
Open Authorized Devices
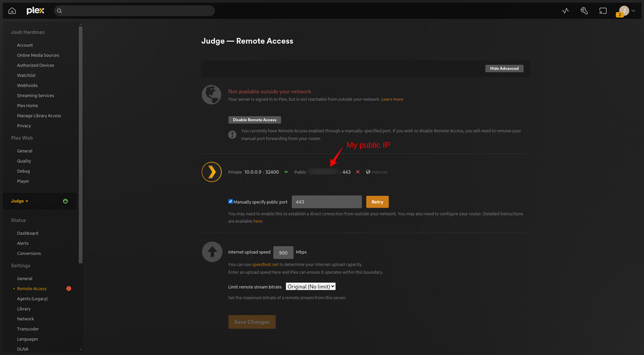[35, 66]
